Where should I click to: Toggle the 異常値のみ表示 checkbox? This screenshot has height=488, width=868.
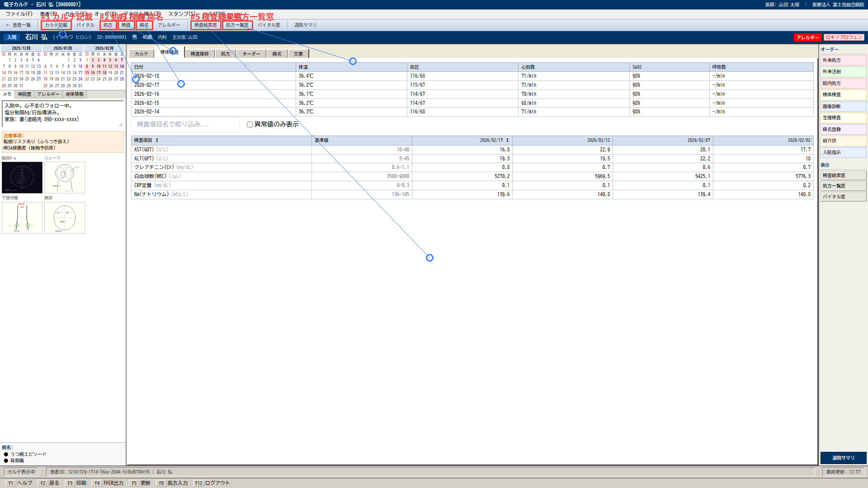(250, 124)
